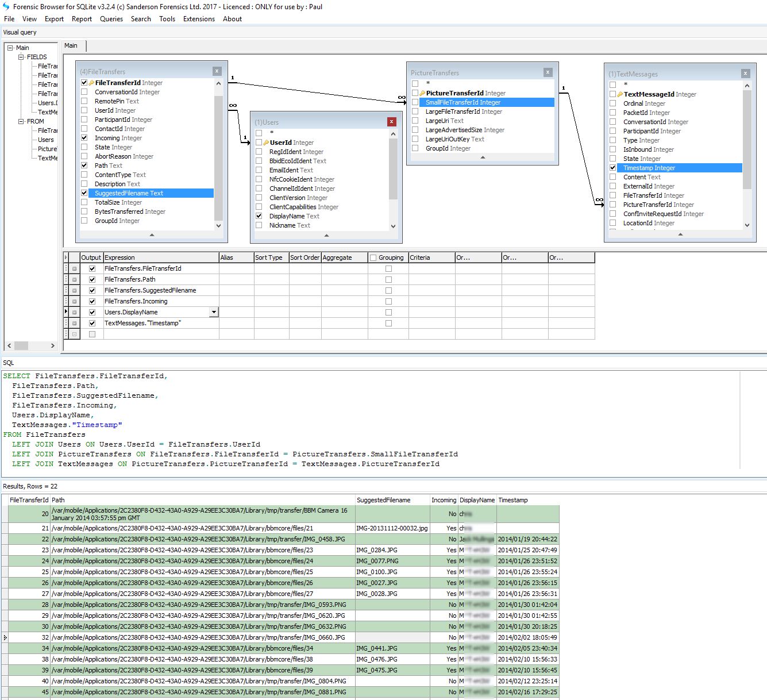This screenshot has width=767, height=700.
Task: Enable Grouping for FileTransfers.Path row
Action: [388, 279]
